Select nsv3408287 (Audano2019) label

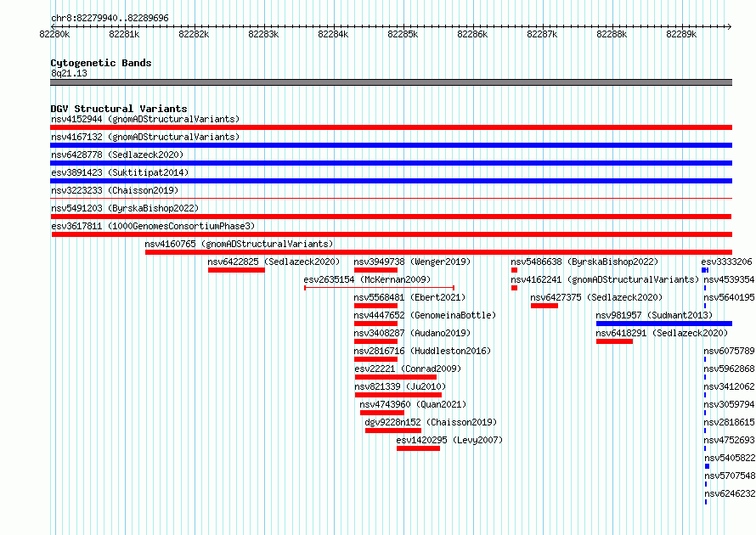[412, 333]
